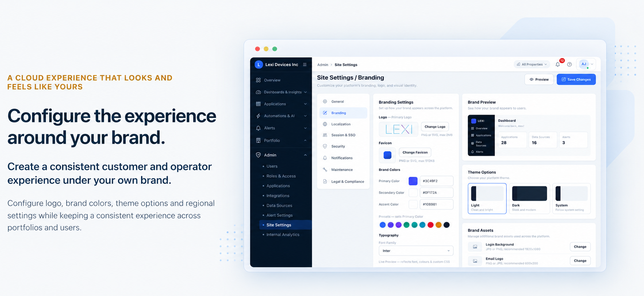644x296 pixels.
Task: Open Site Settings in sidebar
Action: click(285, 225)
